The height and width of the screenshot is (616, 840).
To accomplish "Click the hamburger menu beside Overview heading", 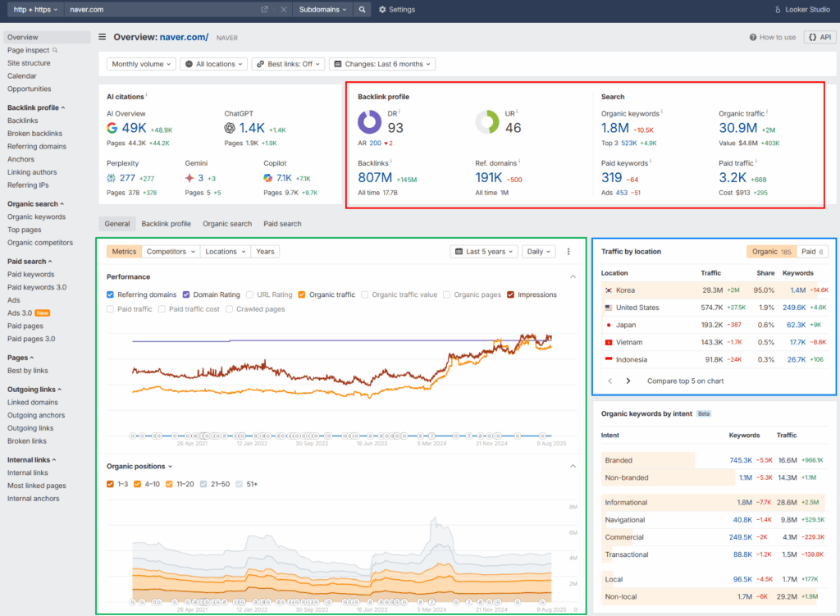I will pyautogui.click(x=101, y=36).
